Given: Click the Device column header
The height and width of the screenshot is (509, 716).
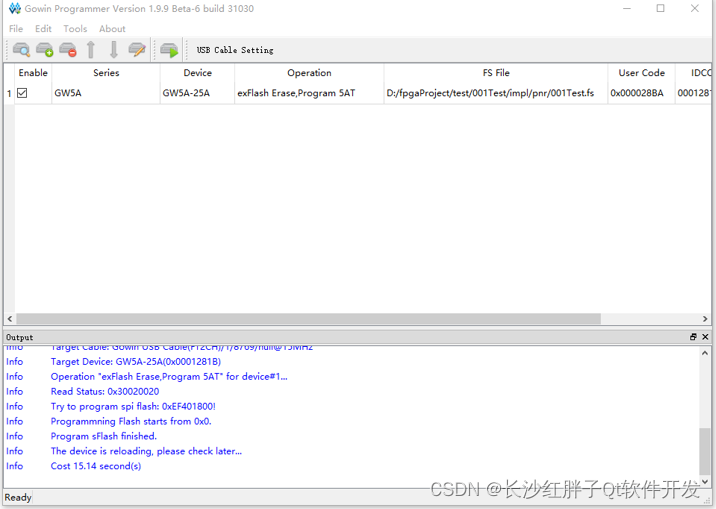Looking at the screenshot, I should tap(197, 73).
